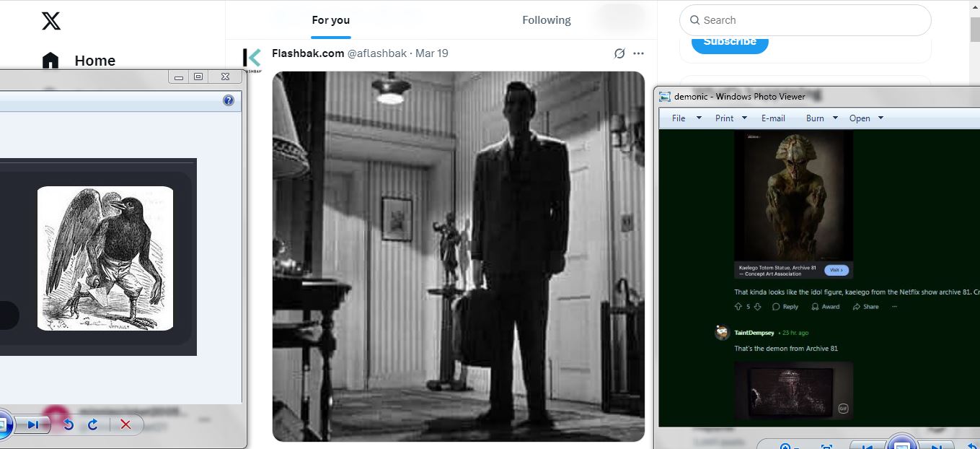Click the crow demon drawing in left viewer
Screen dimensions: 980x449
105,258
